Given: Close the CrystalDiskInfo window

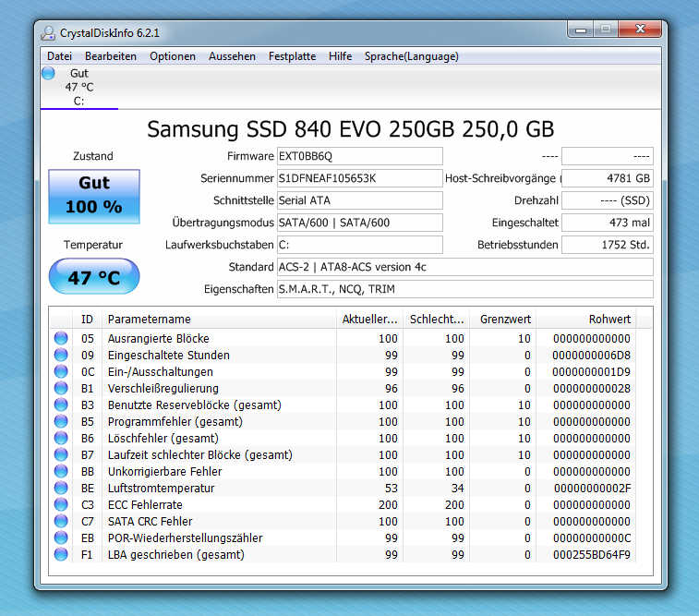Looking at the screenshot, I should 640,30.
